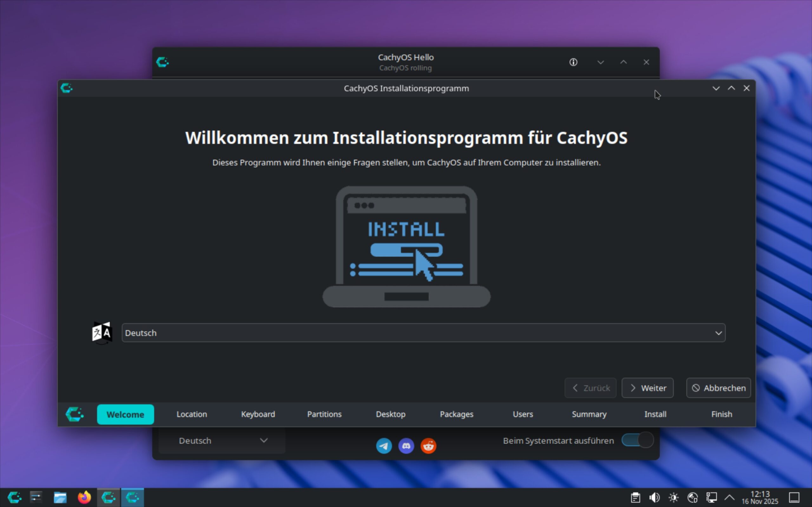Open the volume control tray icon
This screenshot has height=507, width=812.
(x=654, y=497)
